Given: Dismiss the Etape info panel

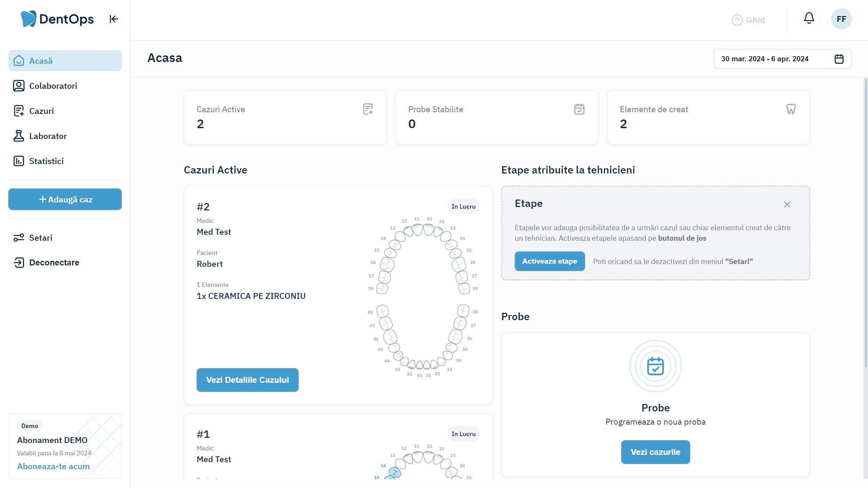Looking at the screenshot, I should coord(787,204).
